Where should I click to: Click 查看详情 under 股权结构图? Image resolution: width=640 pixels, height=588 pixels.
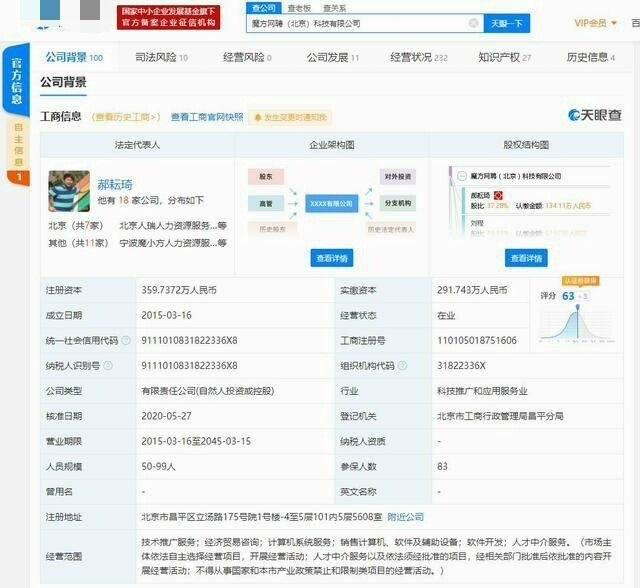526,258
